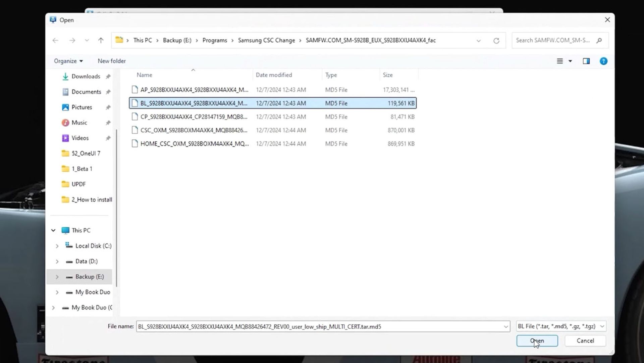Click the AP file's document icon
The width and height of the screenshot is (644, 363).
tap(135, 90)
